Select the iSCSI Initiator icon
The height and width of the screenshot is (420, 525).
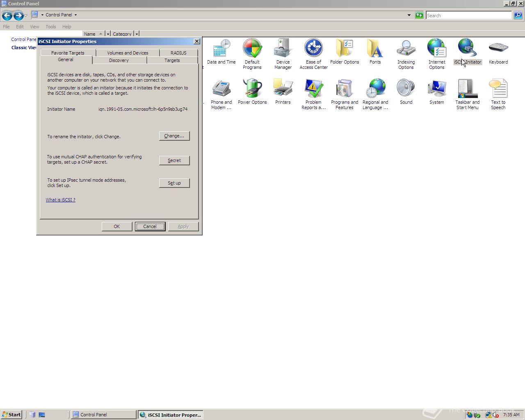[468, 52]
